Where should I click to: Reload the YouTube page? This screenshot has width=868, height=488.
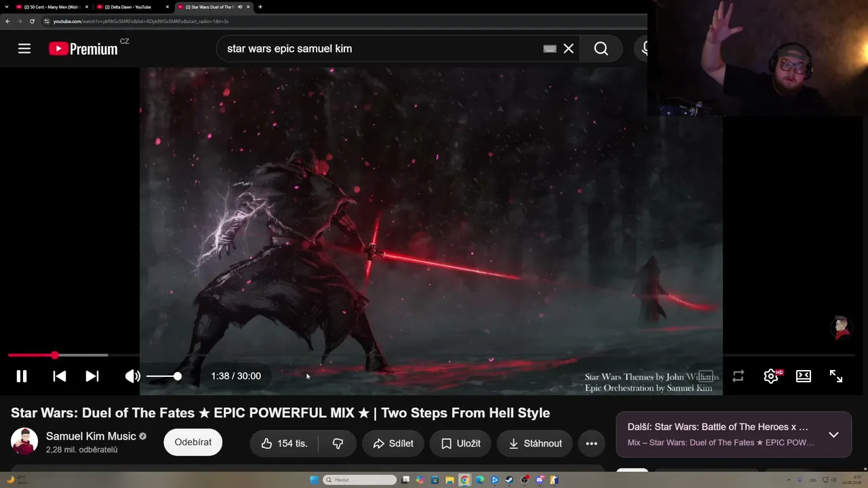pos(32,21)
